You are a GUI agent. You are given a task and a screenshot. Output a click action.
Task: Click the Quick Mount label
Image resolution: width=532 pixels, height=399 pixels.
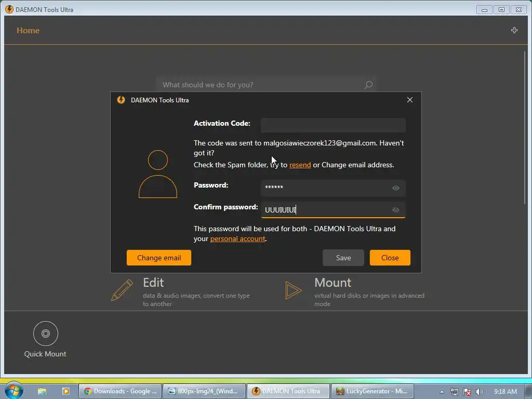pyautogui.click(x=45, y=354)
